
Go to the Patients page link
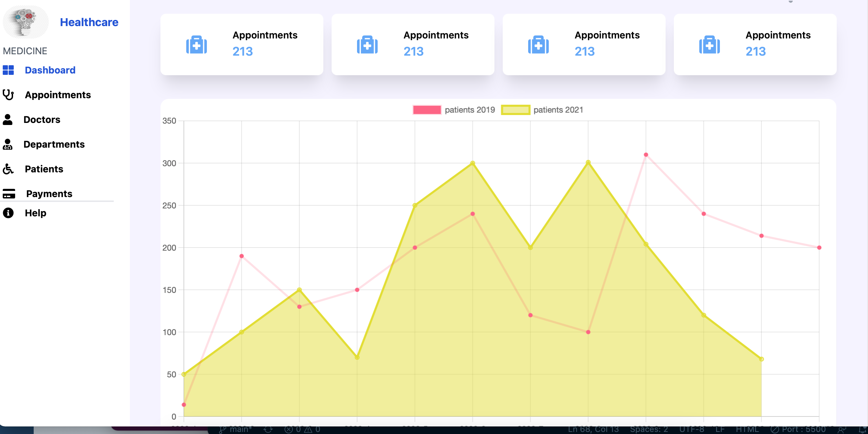[44, 169]
